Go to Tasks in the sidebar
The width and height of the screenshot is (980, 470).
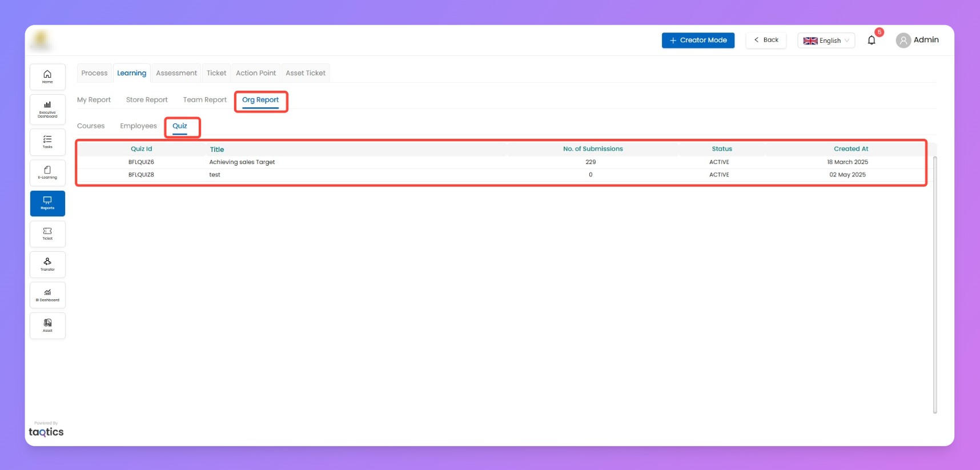(47, 142)
